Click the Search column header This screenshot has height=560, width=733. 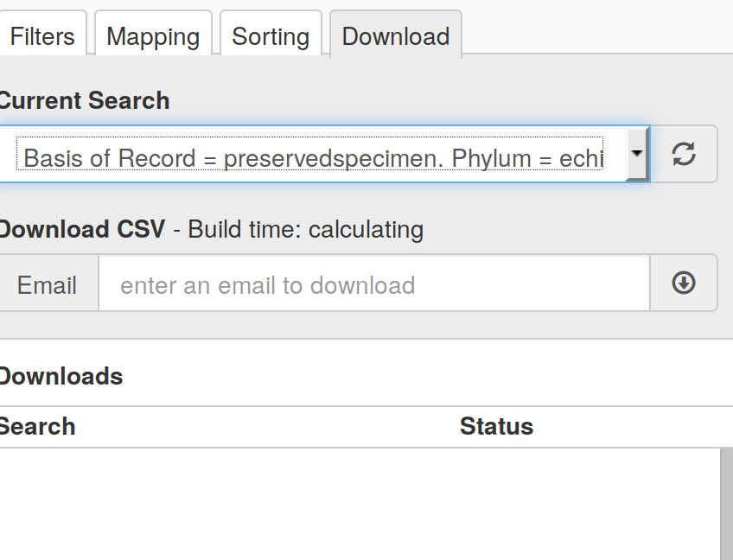tap(37, 426)
